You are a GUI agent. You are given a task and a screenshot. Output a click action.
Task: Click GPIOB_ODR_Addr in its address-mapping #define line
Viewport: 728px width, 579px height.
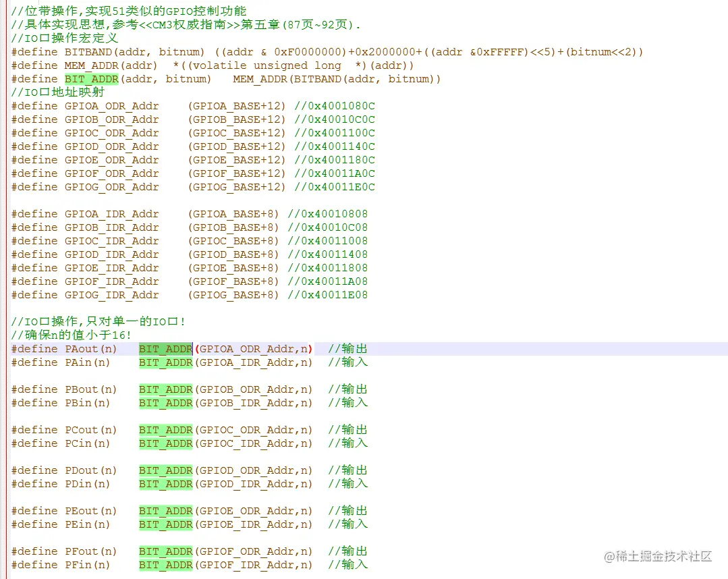tap(111, 119)
